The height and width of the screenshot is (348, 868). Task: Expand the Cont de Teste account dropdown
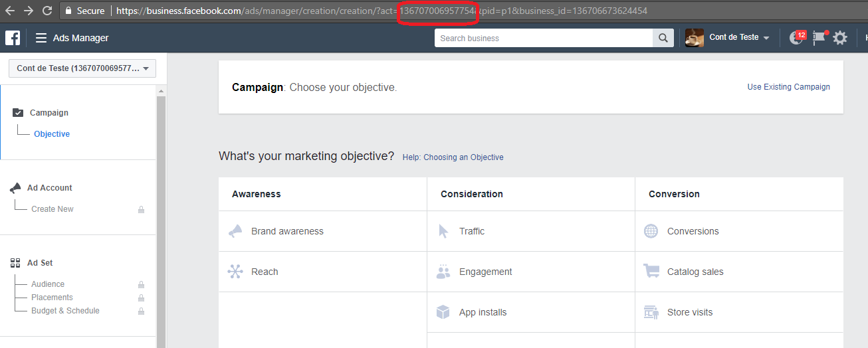[x=82, y=68]
